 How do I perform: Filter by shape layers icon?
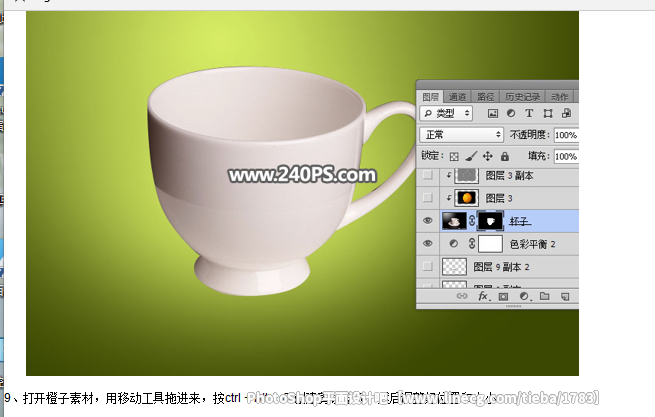(x=548, y=113)
